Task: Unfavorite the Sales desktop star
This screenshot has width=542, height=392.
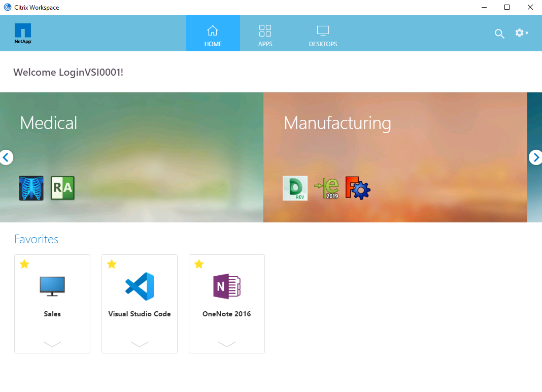Action: 24,265
